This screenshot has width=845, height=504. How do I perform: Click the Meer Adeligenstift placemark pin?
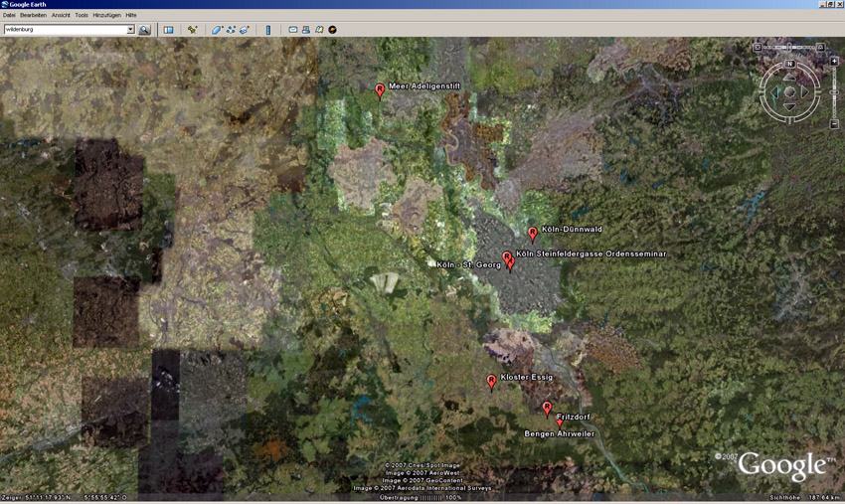[380, 91]
